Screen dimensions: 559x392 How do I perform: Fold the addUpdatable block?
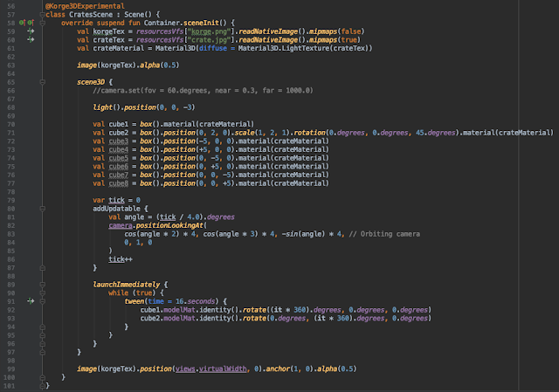[x=41, y=210]
